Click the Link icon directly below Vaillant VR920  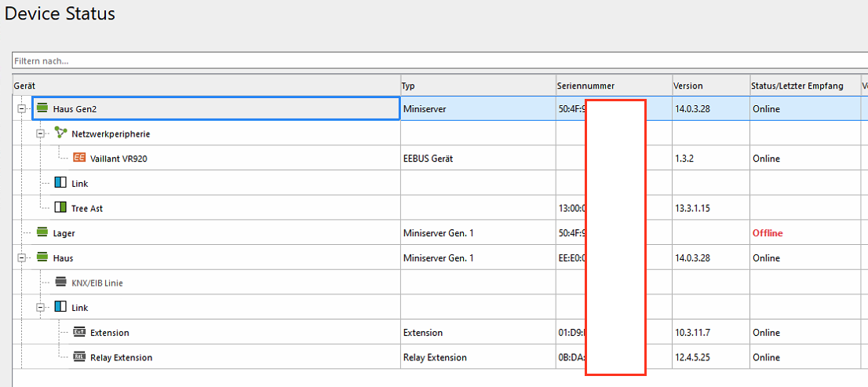pos(60,183)
